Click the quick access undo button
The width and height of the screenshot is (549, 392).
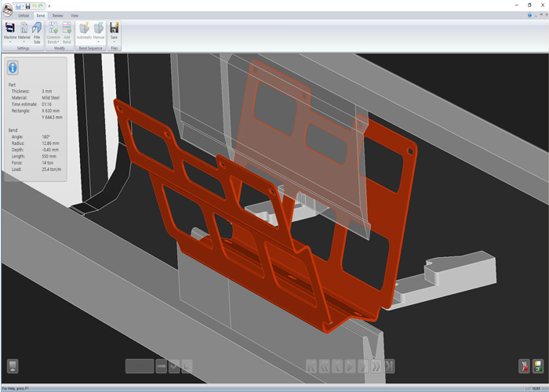pos(35,5)
